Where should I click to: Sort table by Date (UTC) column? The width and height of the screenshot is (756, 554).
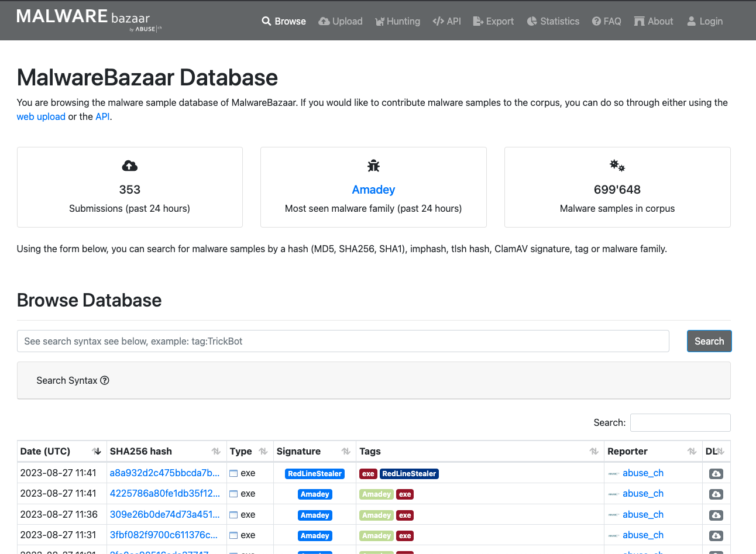point(97,451)
